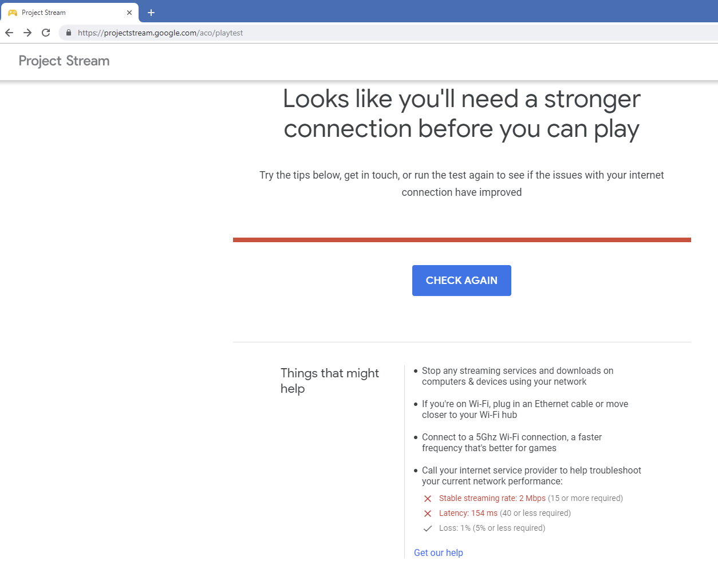Viewport: 718px width, 588px height.
Task: Click the red connection progress bar
Action: tap(462, 240)
